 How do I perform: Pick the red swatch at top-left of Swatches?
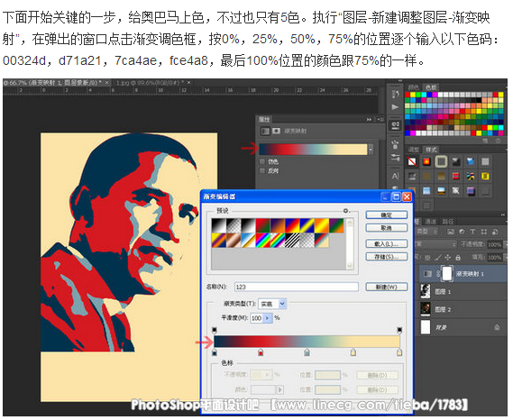pyautogui.click(x=408, y=95)
